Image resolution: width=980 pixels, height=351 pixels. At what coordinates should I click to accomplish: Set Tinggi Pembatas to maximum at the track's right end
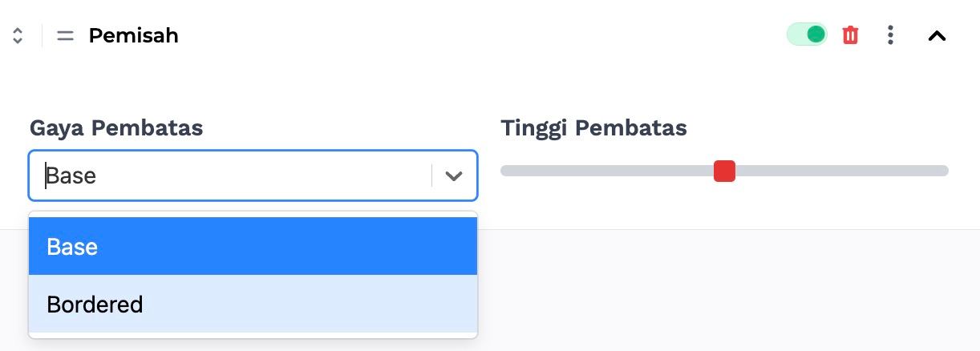pos(944,171)
